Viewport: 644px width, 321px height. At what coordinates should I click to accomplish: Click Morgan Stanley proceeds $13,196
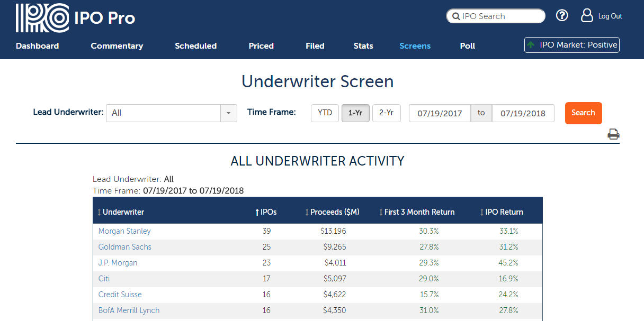(x=333, y=231)
